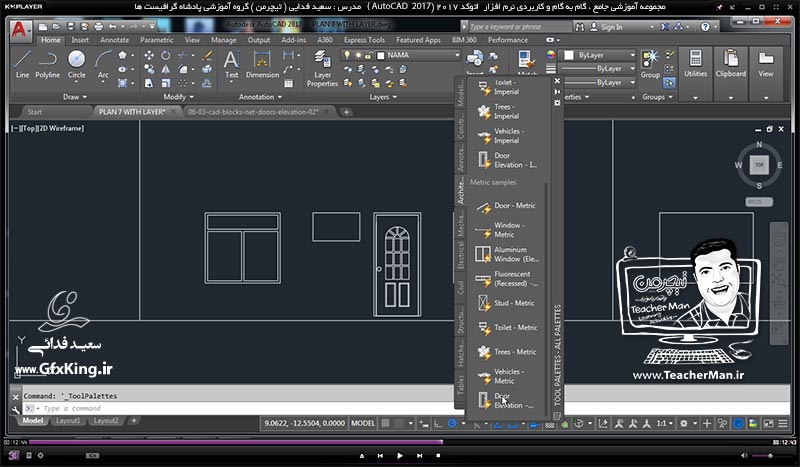Select the Arc tool
Screen dimensions: 800x467
(103, 64)
